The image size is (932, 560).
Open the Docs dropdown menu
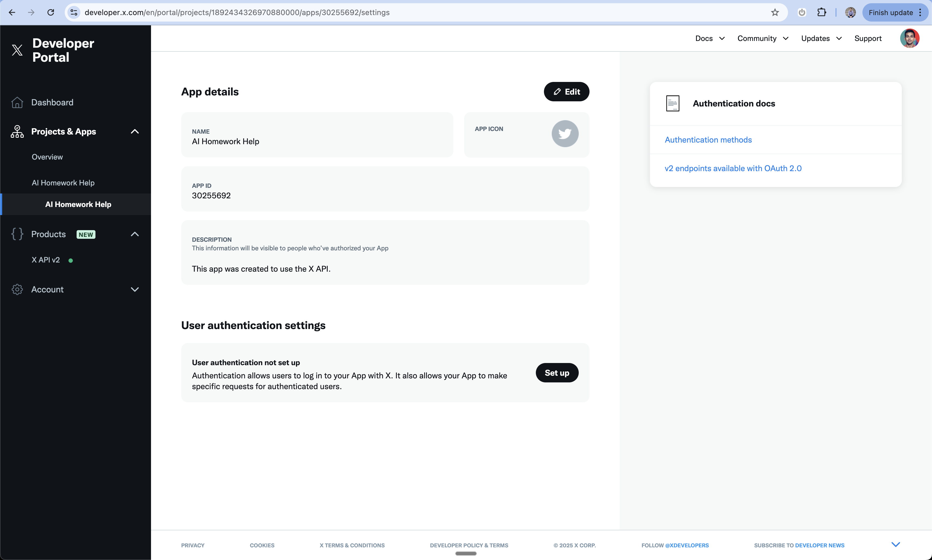pyautogui.click(x=710, y=39)
